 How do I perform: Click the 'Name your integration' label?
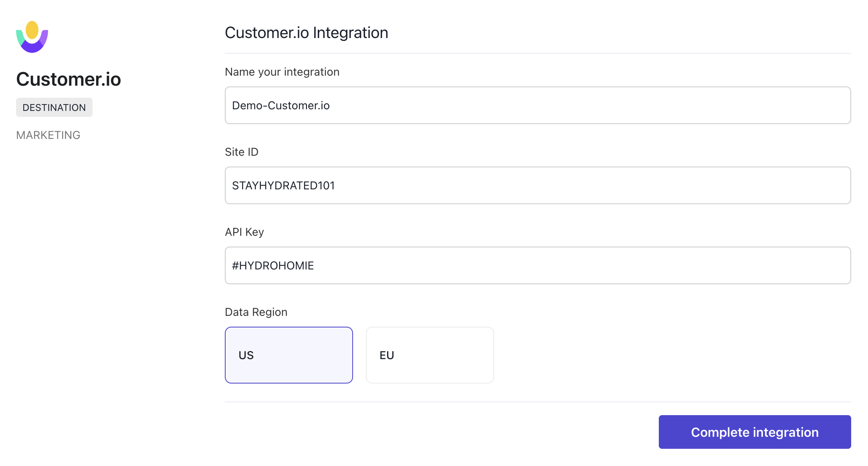(282, 72)
